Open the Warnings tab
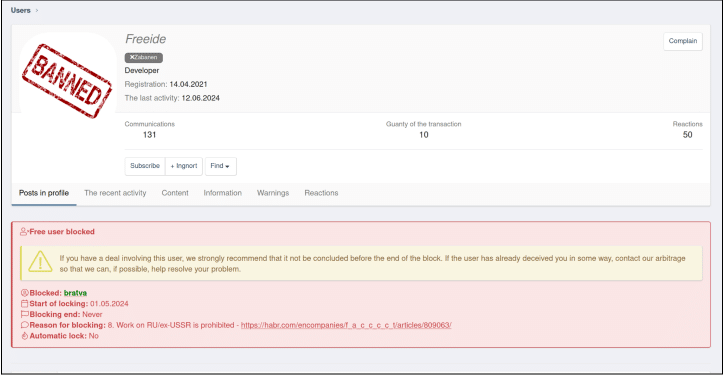This screenshot has width=724, height=377. pyautogui.click(x=273, y=193)
